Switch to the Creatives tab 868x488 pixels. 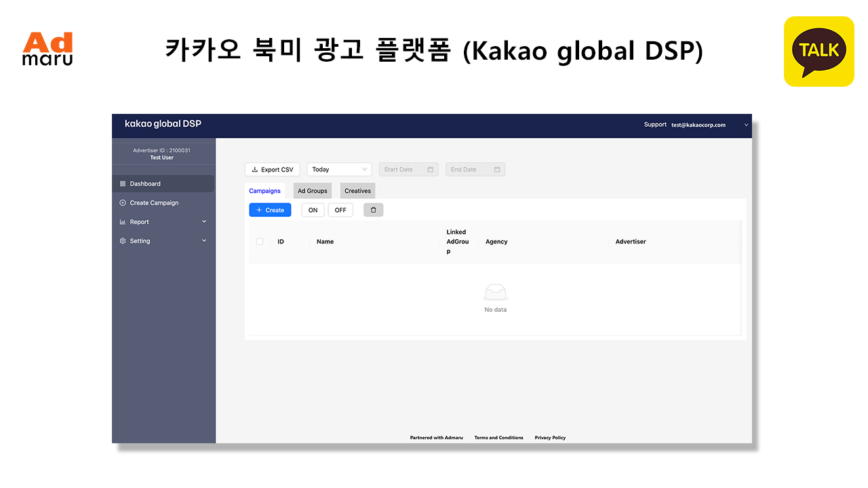tap(357, 191)
